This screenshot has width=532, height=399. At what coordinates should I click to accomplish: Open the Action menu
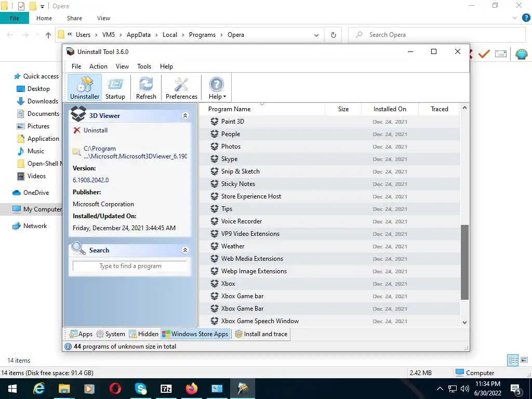[x=98, y=66]
